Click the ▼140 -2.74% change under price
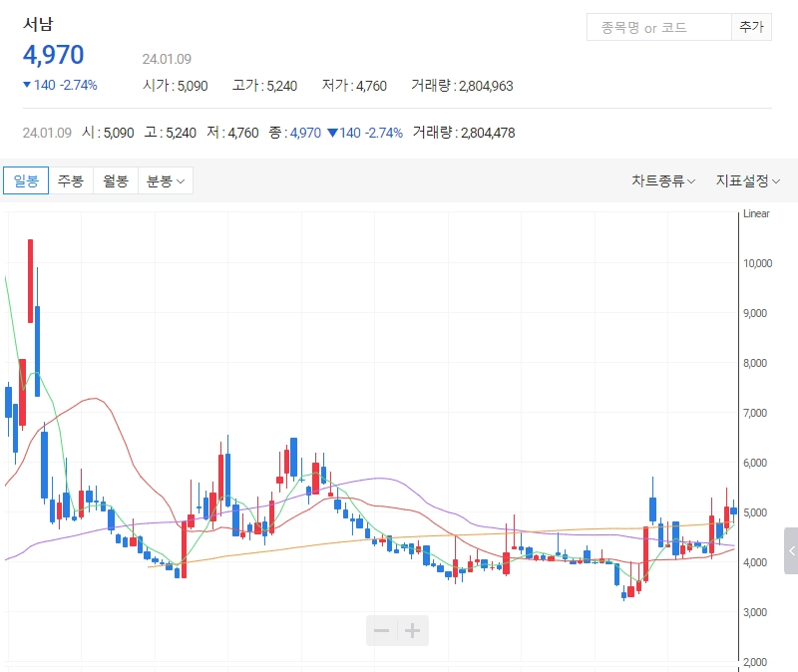Image resolution: width=798 pixels, height=672 pixels. click(x=60, y=85)
